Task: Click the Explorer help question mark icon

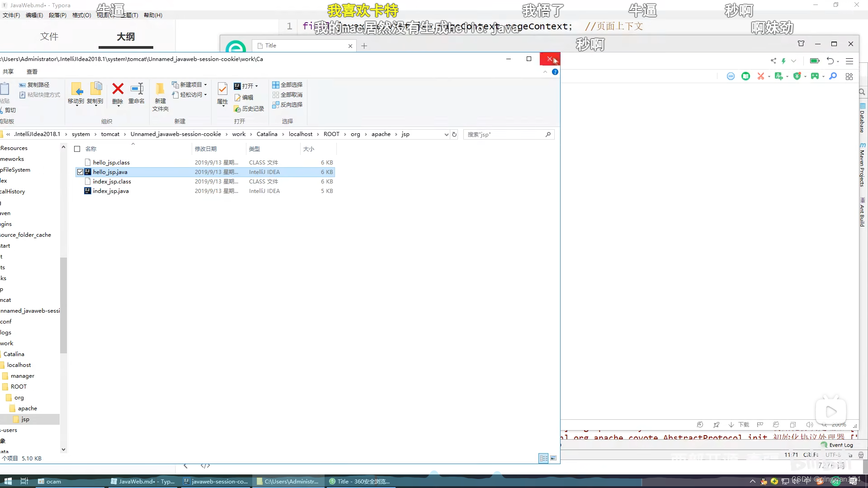Action: tap(555, 72)
